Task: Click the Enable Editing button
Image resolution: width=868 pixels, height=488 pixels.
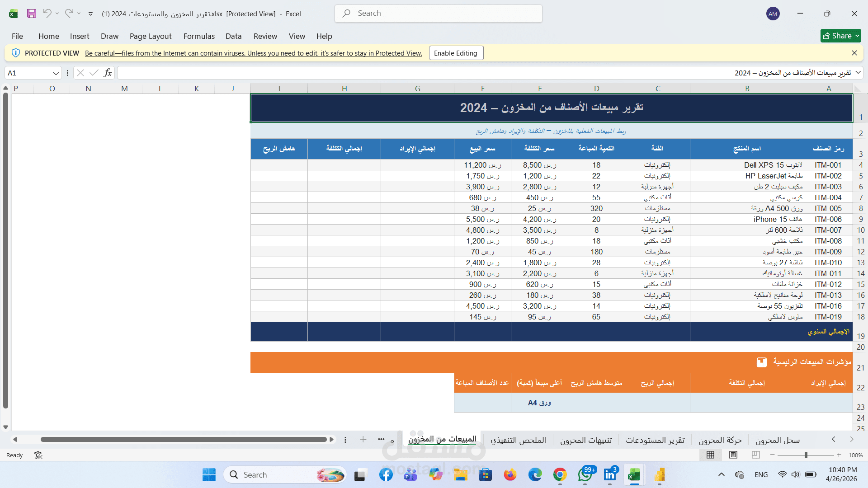Action: point(456,53)
